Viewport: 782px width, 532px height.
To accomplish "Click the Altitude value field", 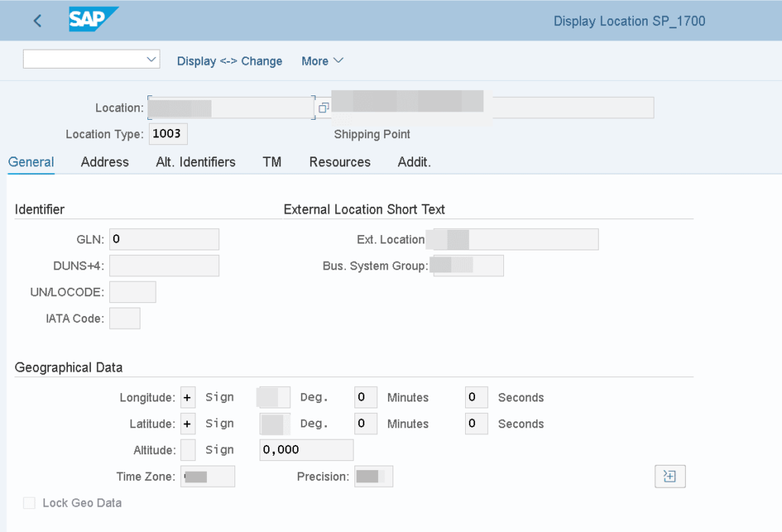I will 305,450.
